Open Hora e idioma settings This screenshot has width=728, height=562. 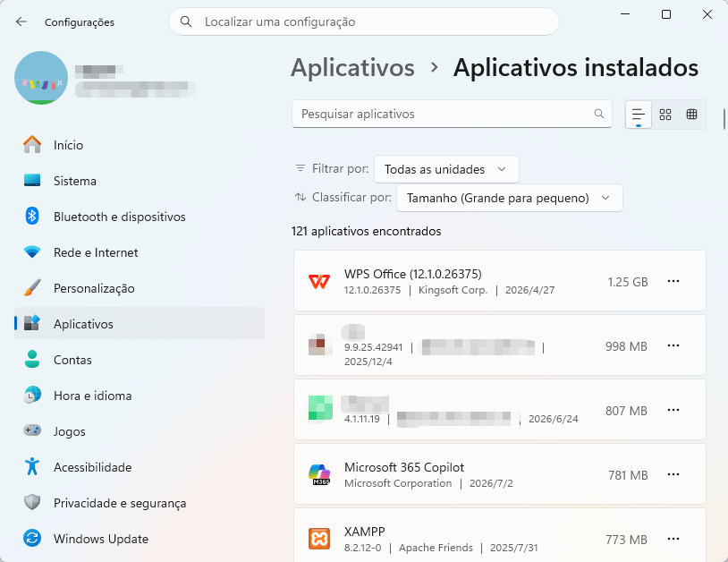click(x=140, y=396)
